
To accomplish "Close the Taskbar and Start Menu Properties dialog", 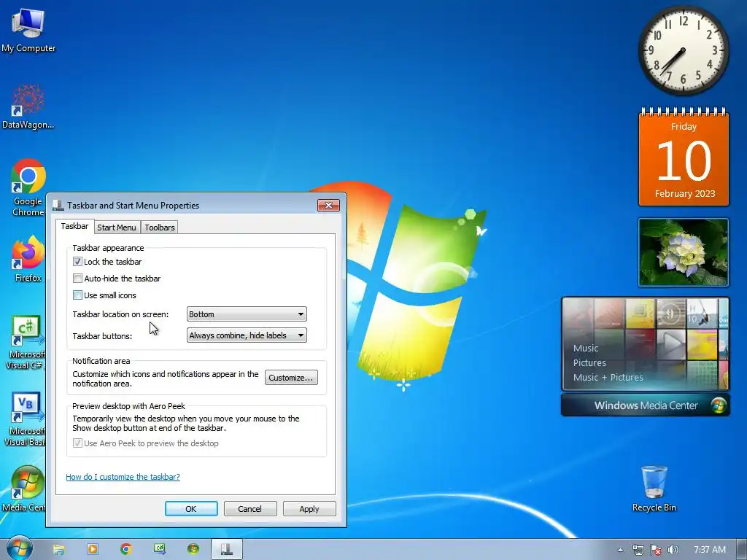I will (x=329, y=205).
